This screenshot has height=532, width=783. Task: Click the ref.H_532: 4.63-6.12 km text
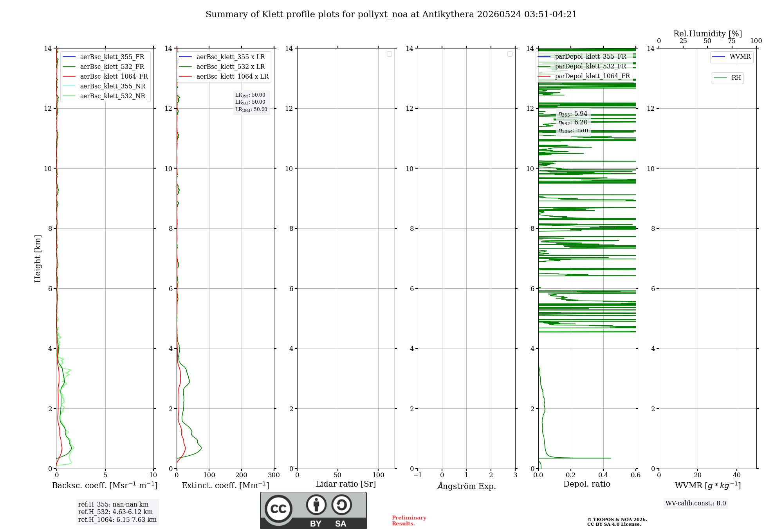coord(115,512)
